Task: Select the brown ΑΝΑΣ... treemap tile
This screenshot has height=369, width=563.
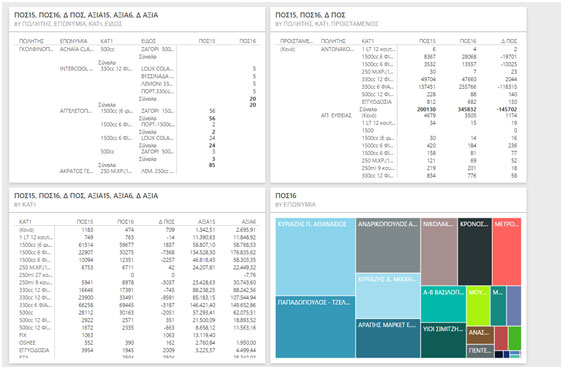Action: click(480, 335)
